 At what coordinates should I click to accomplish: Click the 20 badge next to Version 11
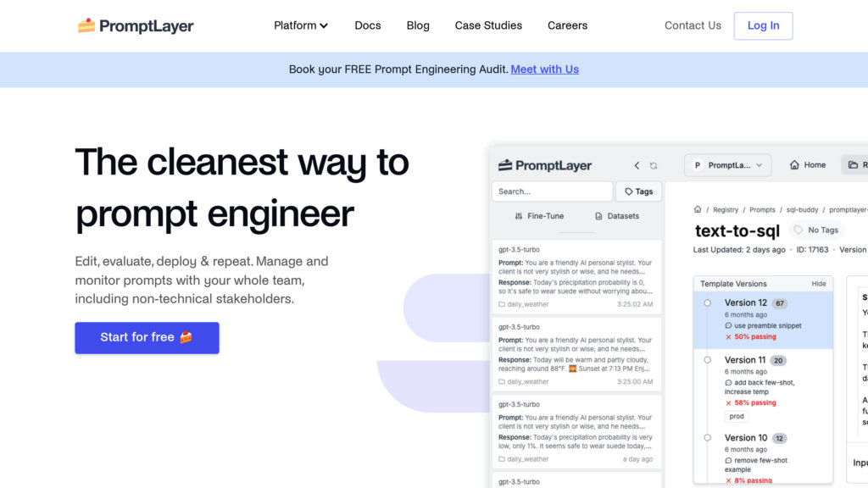coord(778,361)
